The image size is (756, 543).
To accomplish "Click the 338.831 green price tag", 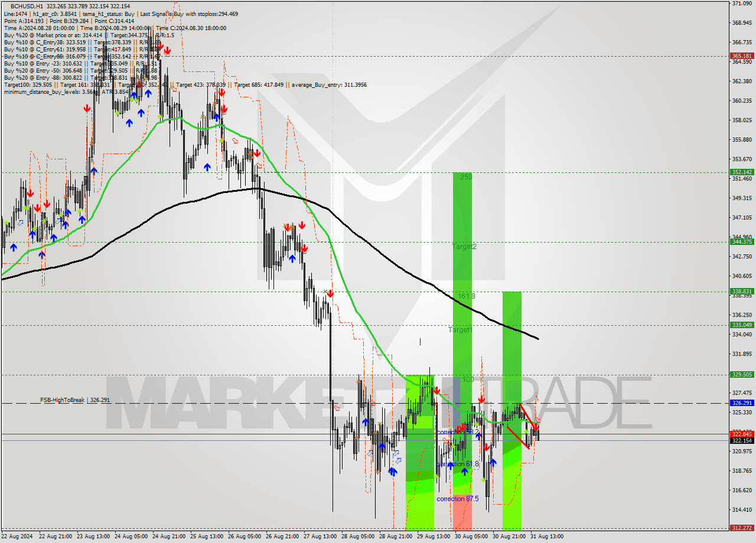I will point(741,291).
